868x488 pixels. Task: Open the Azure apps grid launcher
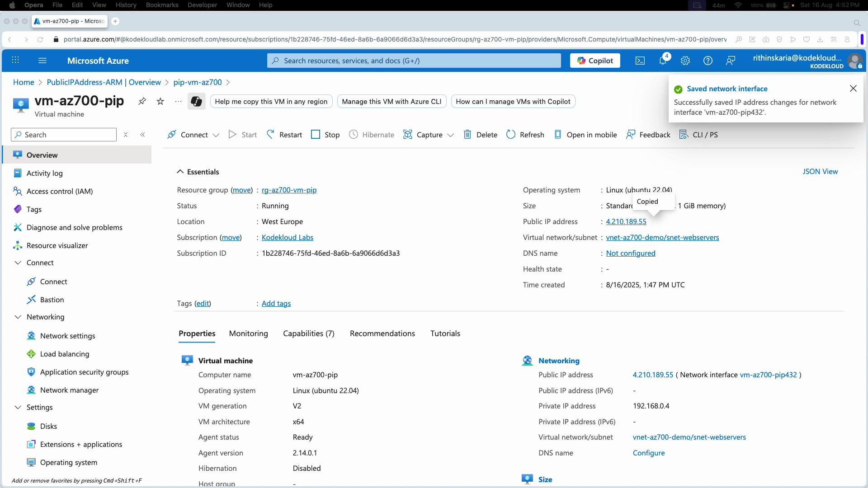tap(15, 61)
